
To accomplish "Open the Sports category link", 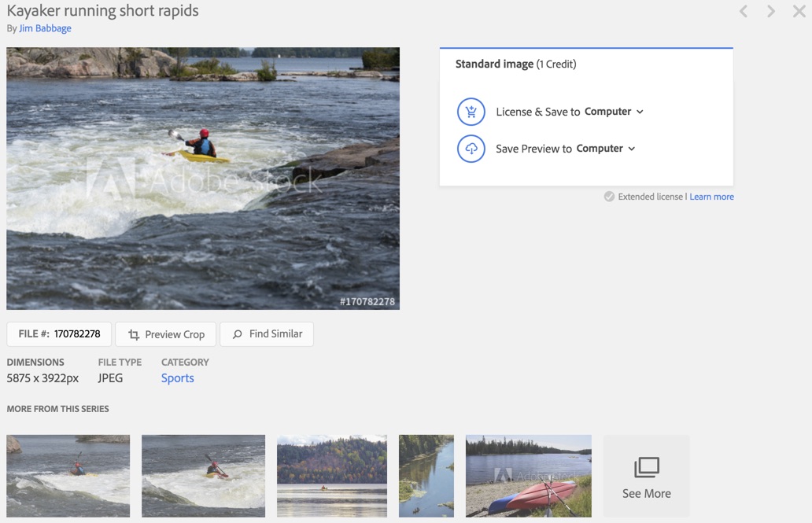I will pyautogui.click(x=177, y=378).
